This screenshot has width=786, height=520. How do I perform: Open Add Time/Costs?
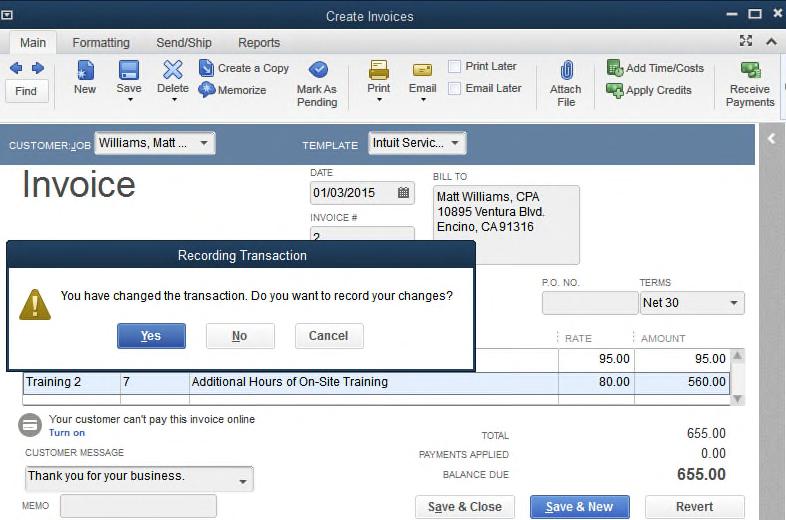click(655, 68)
